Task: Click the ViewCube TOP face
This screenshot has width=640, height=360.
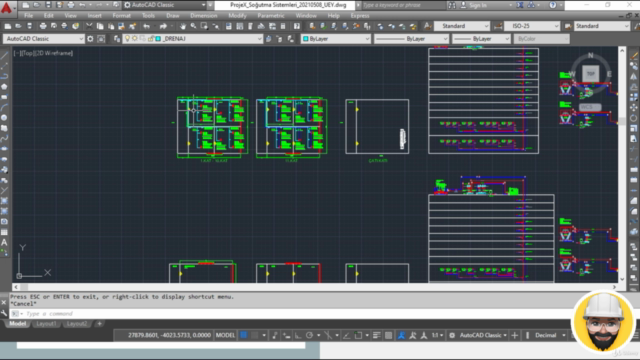Action: 591,74
